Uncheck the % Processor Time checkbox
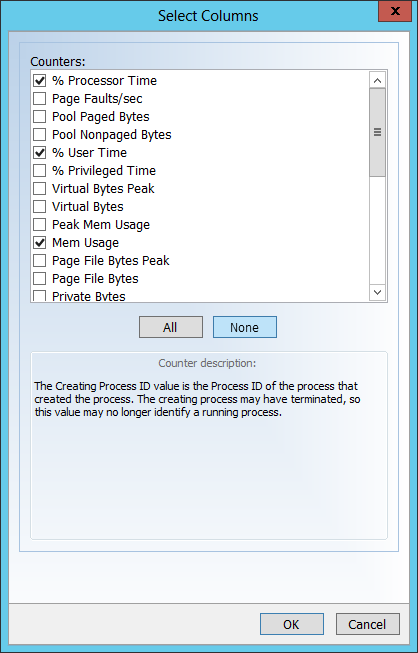 tap(40, 80)
